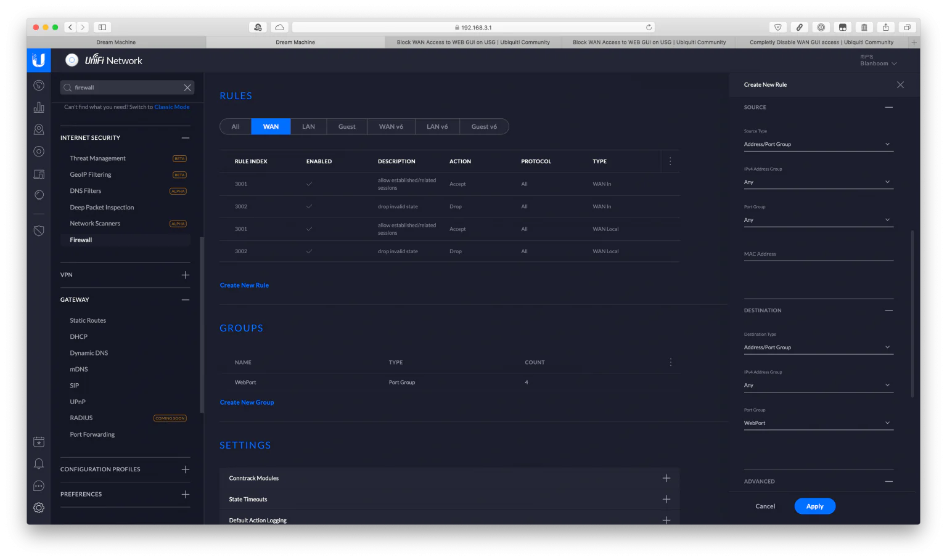The height and width of the screenshot is (560, 947).
Task: Toggle enabled for drop invalid state rule 3002
Action: (x=309, y=206)
